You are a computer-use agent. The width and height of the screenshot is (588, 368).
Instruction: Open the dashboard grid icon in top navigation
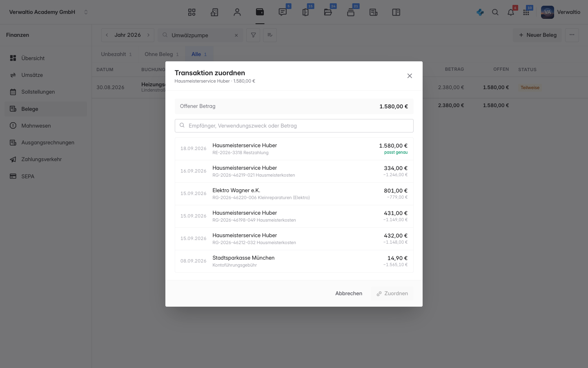coord(192,12)
